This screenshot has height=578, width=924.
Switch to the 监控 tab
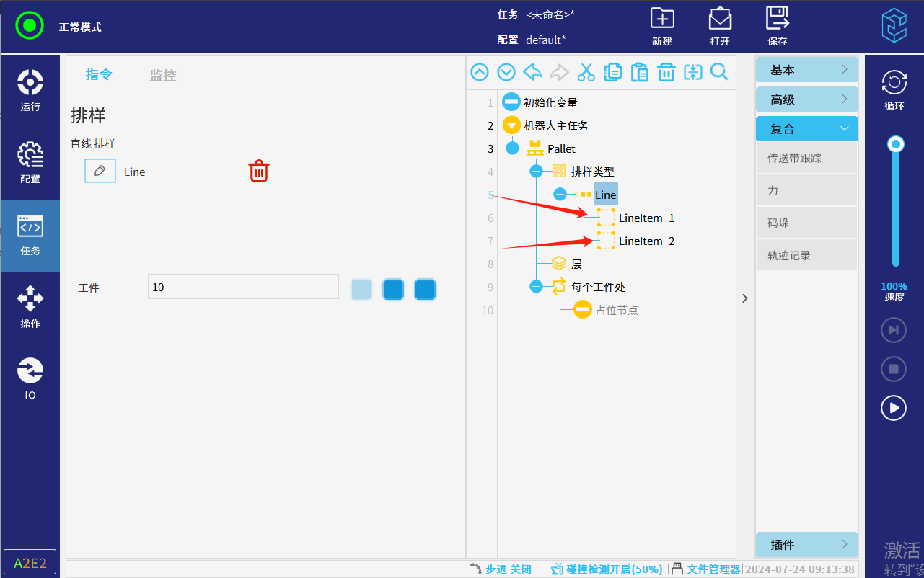[163, 74]
